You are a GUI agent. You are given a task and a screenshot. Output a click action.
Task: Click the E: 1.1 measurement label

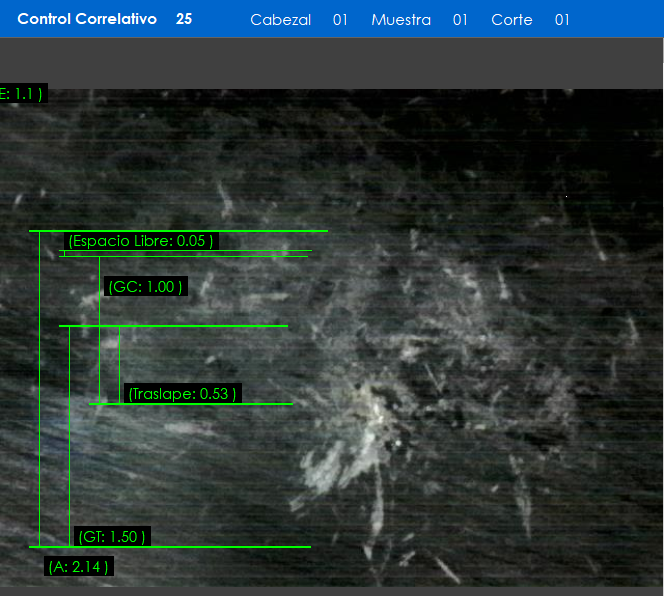pyautogui.click(x=21, y=94)
